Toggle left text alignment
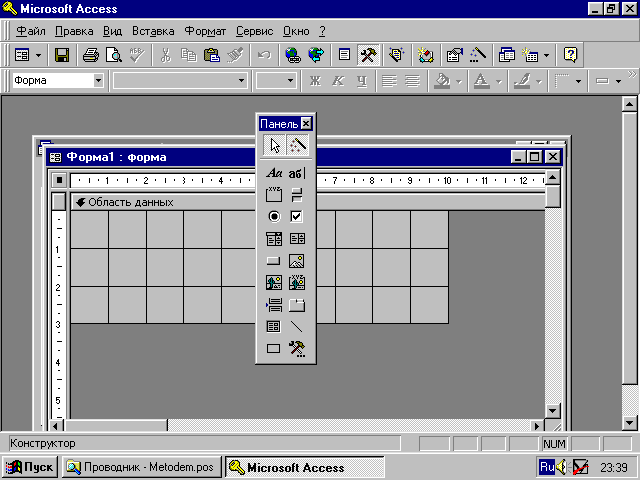Viewport: 640px width, 480px height. tap(389, 80)
